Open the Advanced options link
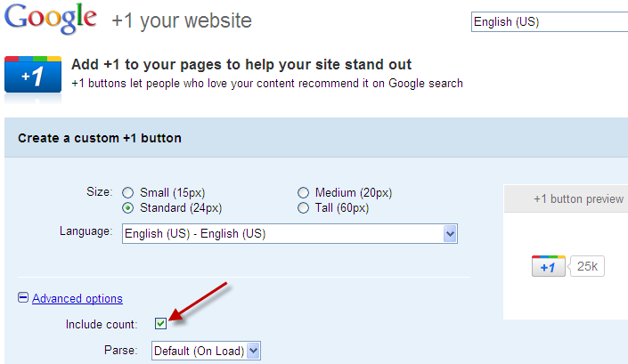The height and width of the screenshot is (364, 628). click(x=77, y=299)
